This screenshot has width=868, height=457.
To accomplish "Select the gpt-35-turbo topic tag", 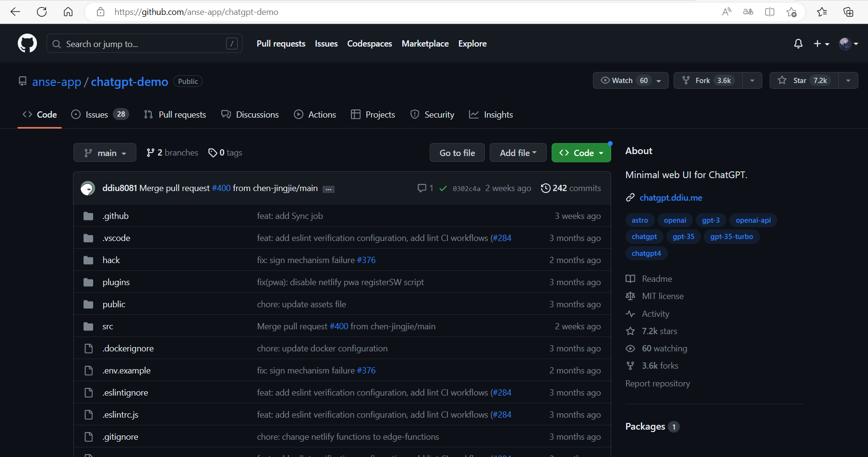I will click(731, 237).
